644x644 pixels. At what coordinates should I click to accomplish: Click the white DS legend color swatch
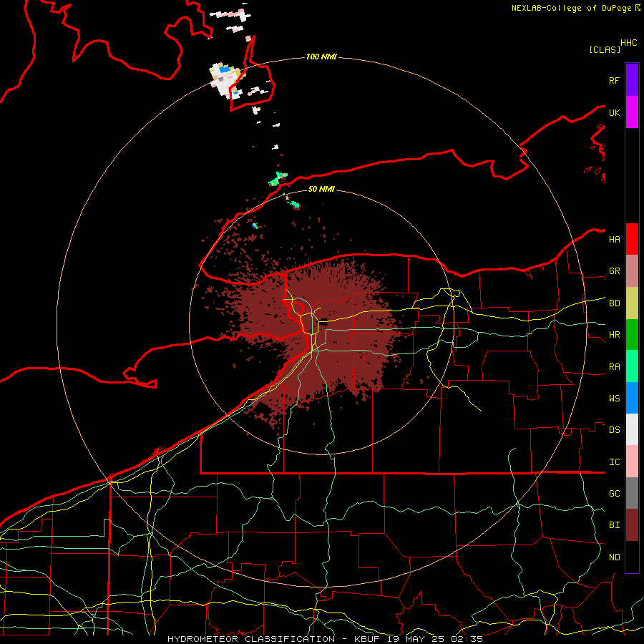tap(632, 429)
